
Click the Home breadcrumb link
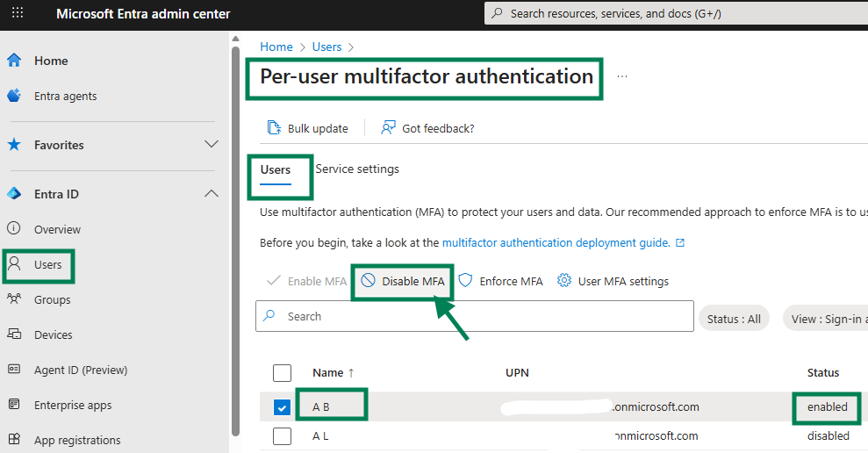coord(276,47)
